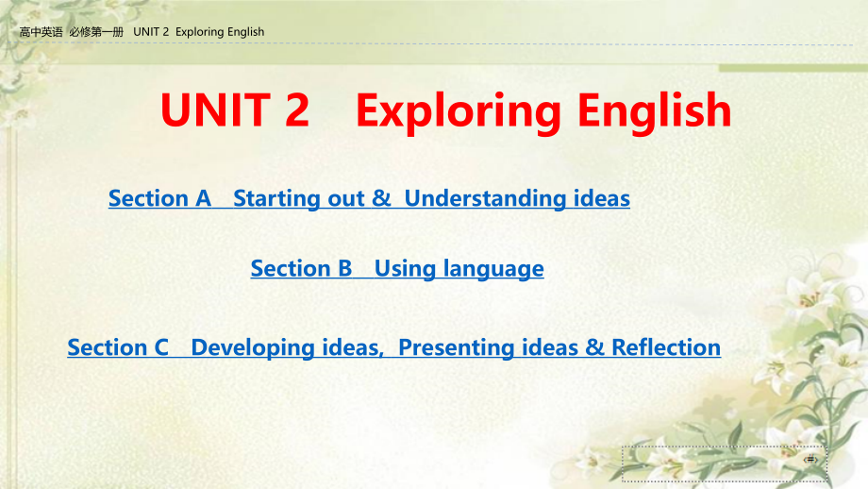The width and height of the screenshot is (868, 489).
Task: Click the "Section C" label
Action: pyautogui.click(x=118, y=347)
